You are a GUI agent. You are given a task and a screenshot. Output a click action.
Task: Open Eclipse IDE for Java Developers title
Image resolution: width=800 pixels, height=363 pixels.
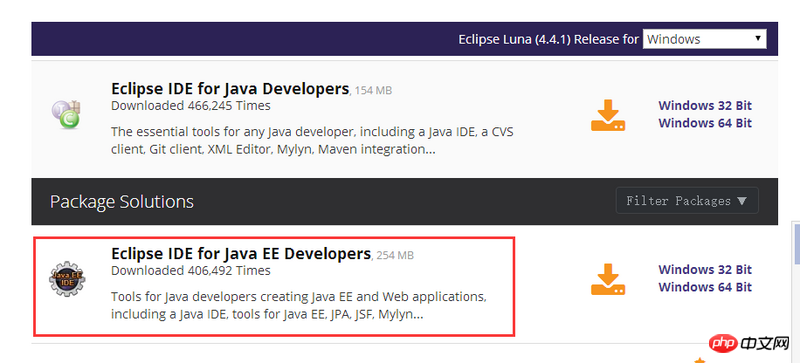pos(230,88)
